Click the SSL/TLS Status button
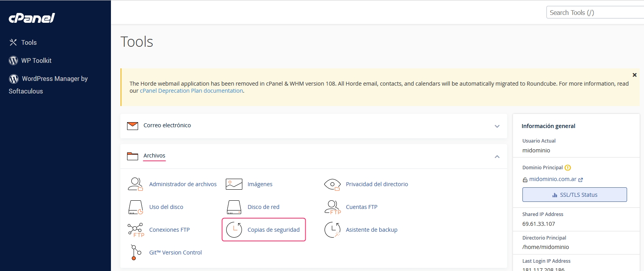Viewport: 644px width, 271px height. click(574, 195)
